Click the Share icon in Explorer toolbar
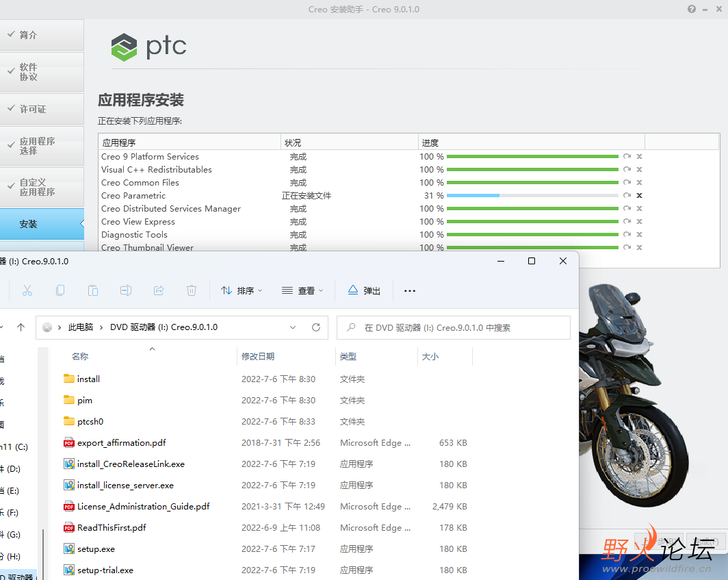The image size is (728, 580). tap(159, 290)
